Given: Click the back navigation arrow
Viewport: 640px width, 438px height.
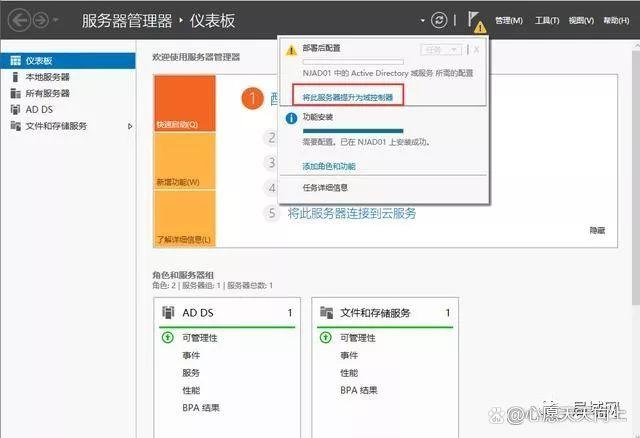Looking at the screenshot, I should [19, 20].
